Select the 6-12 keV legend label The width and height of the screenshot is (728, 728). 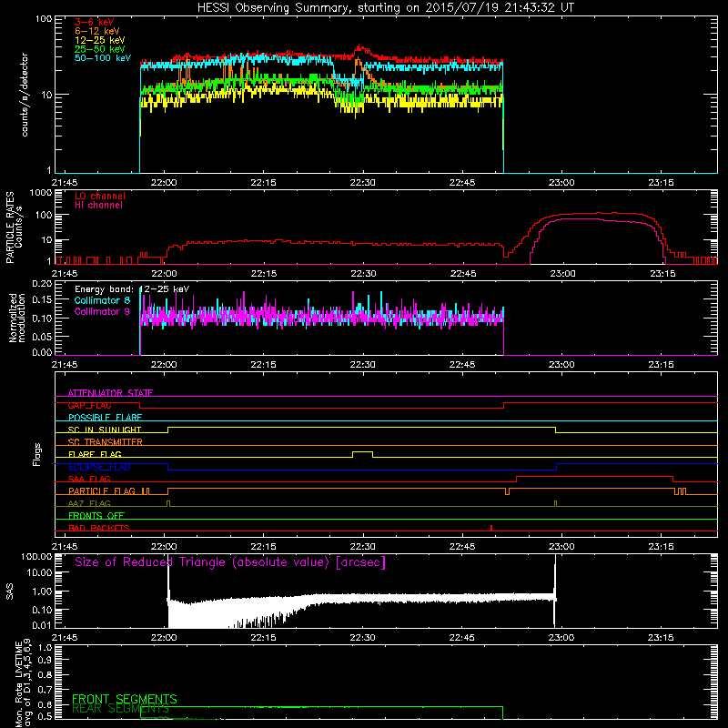click(x=97, y=31)
